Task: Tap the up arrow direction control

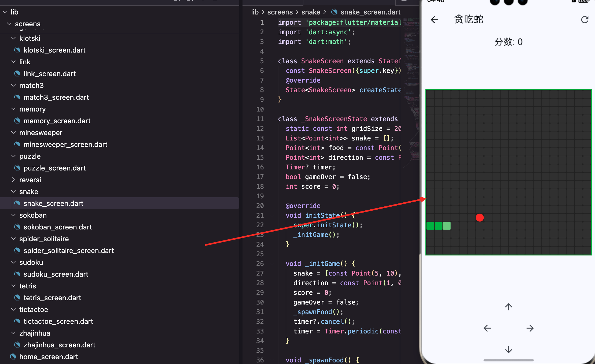Action: click(508, 307)
